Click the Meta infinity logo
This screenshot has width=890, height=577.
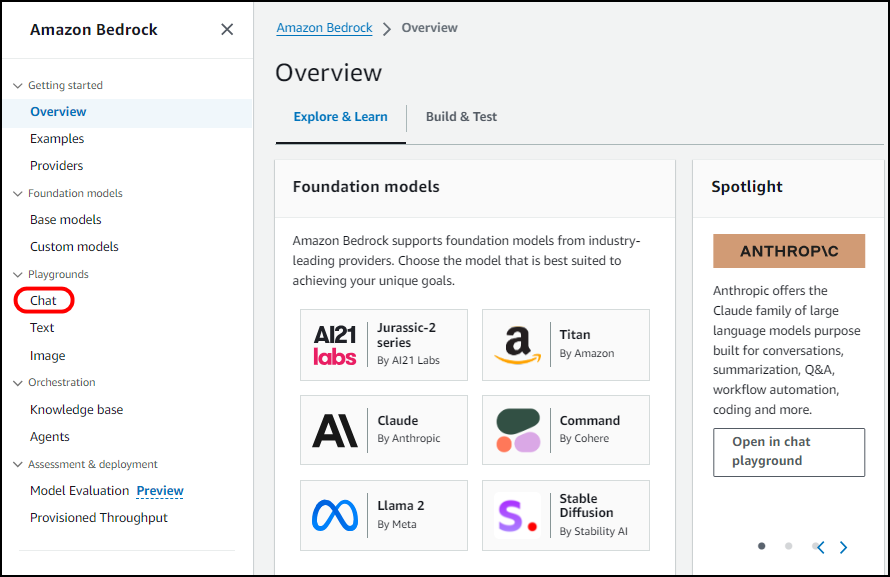tap(335, 516)
